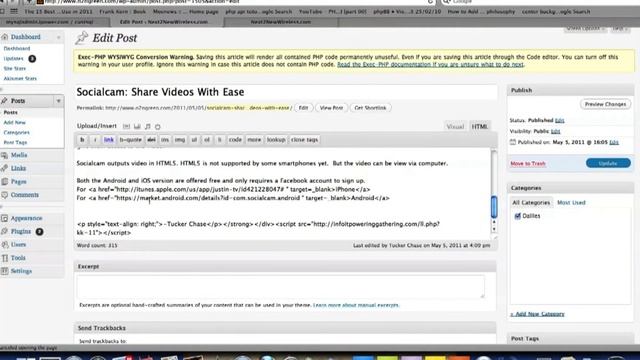The height and width of the screenshot is (360, 640).
Task: Click the close tags button
Action: coord(304,140)
